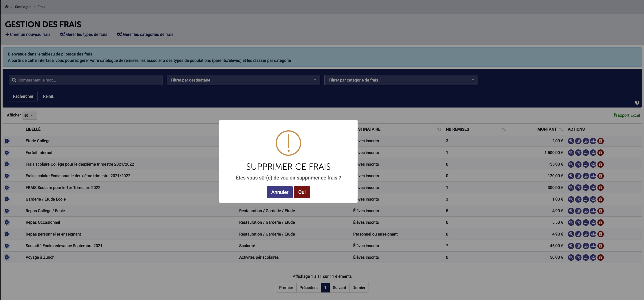Confirm deletion with the Oui button
The image size is (644, 300).
click(302, 192)
